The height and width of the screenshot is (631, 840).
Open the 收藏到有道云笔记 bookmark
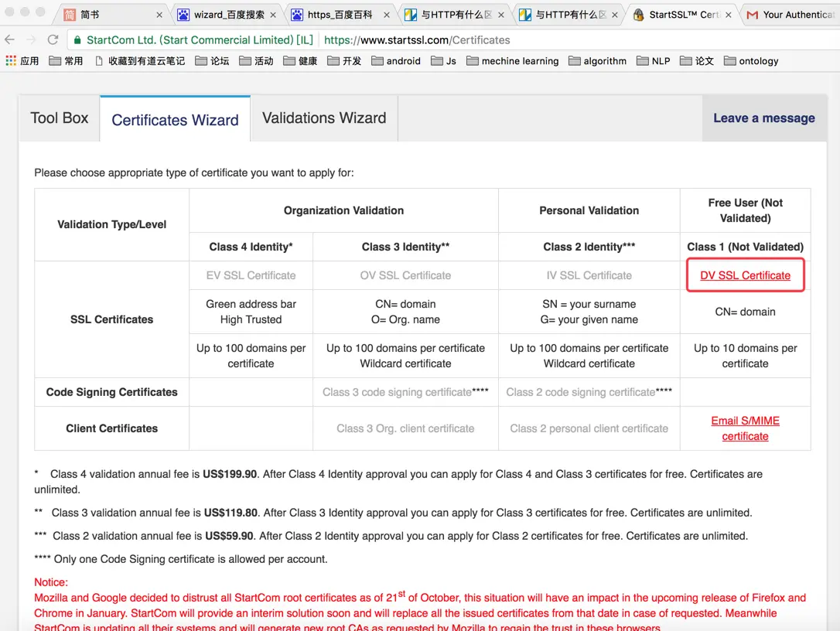(x=140, y=61)
